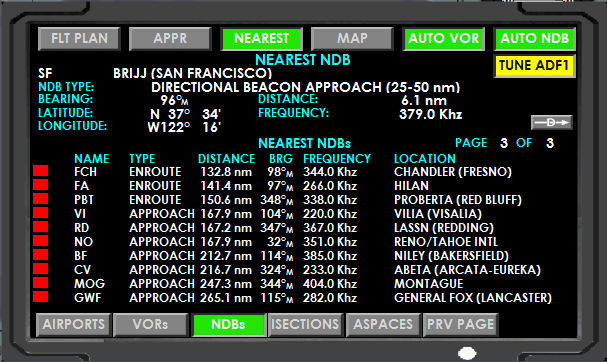Click VILIA (VISALIA) location text
Viewport: 607px width, 362px height.
coord(438,214)
